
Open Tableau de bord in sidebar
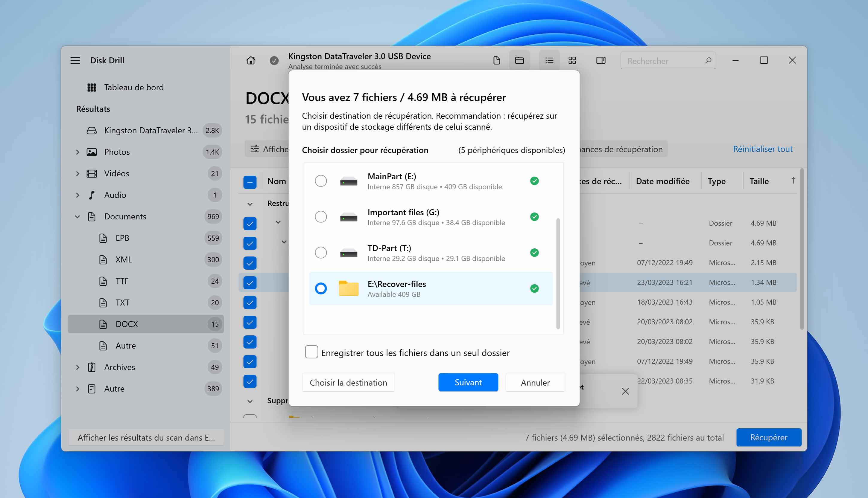coord(133,88)
